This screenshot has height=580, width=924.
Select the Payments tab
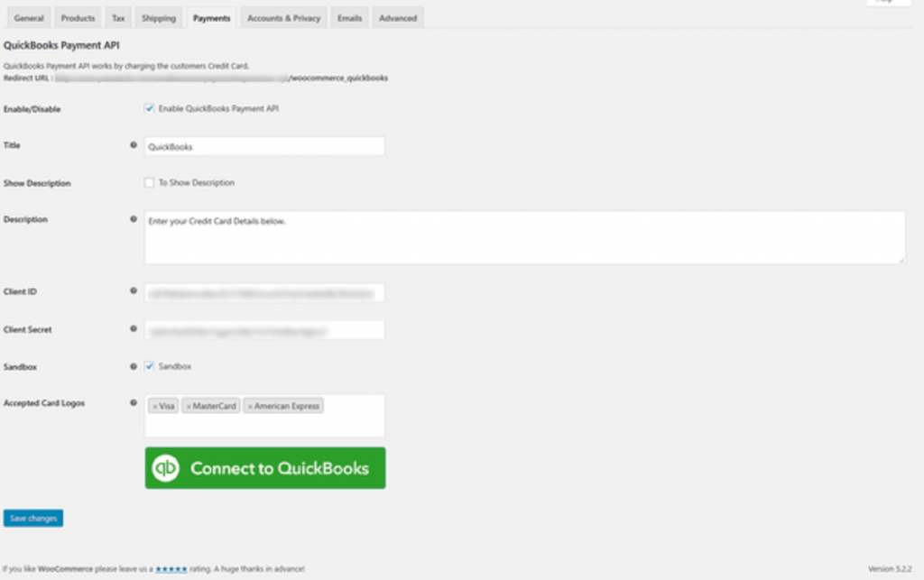tap(211, 18)
